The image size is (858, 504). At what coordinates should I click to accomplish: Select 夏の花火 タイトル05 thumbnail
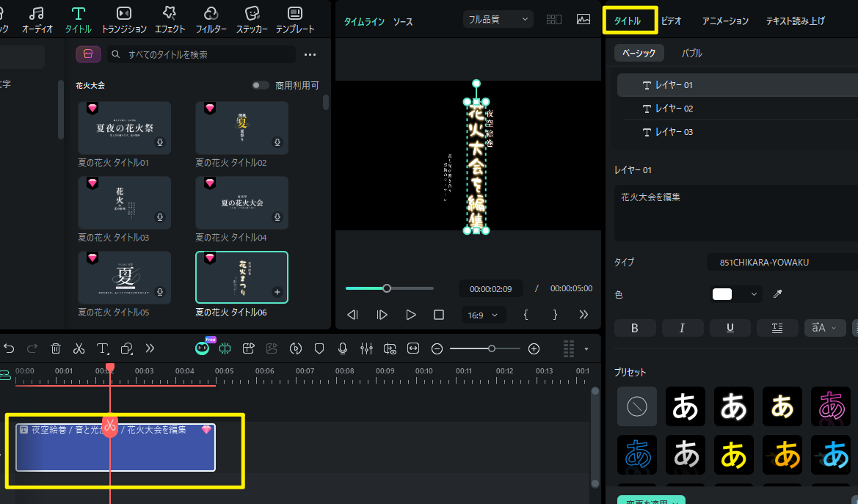[x=124, y=277]
